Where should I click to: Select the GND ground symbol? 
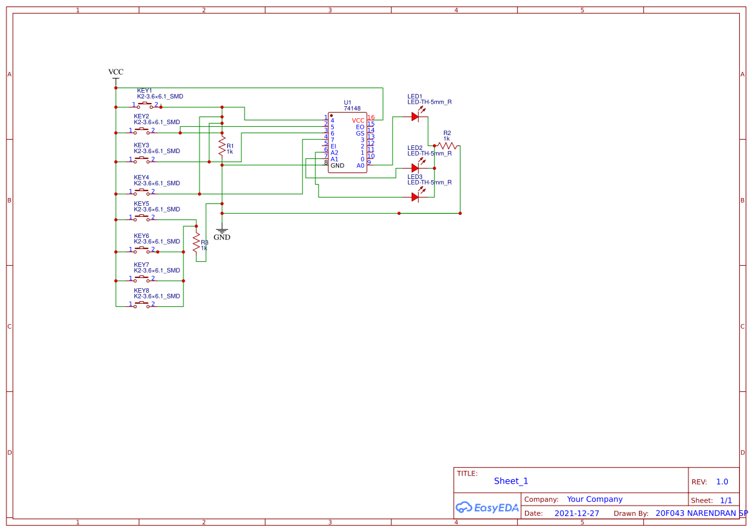pyautogui.click(x=222, y=230)
